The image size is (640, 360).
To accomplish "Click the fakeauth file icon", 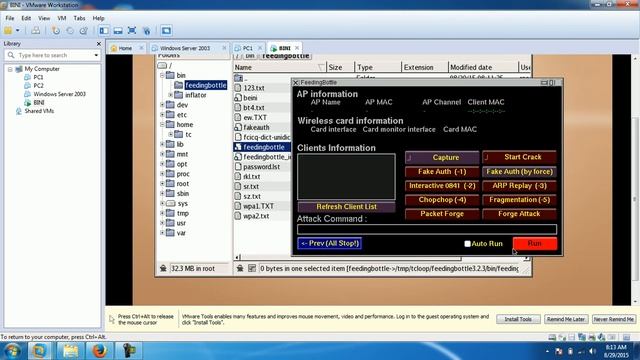I will (x=238, y=127).
